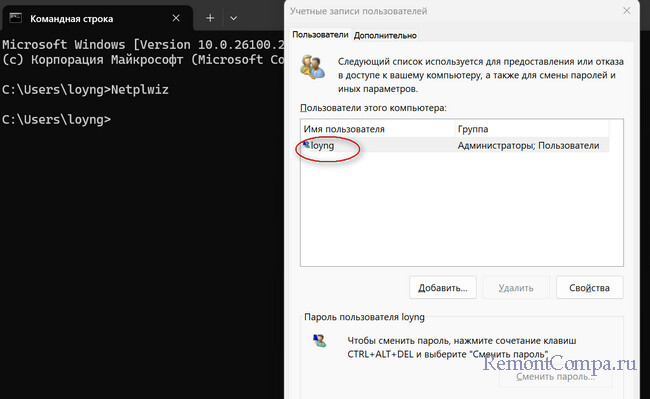Click the Добавить... button
This screenshot has width=650, height=399.
(x=443, y=288)
